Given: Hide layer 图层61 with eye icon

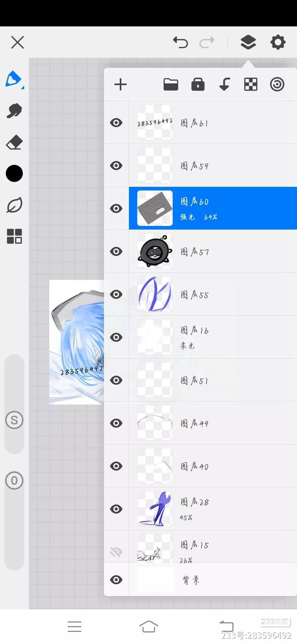Looking at the screenshot, I should (x=116, y=122).
